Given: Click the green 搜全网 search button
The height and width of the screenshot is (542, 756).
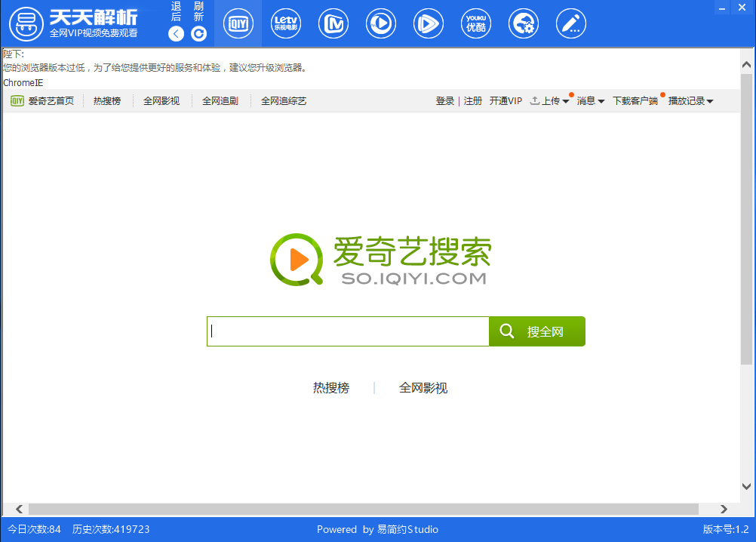Looking at the screenshot, I should pos(537,331).
